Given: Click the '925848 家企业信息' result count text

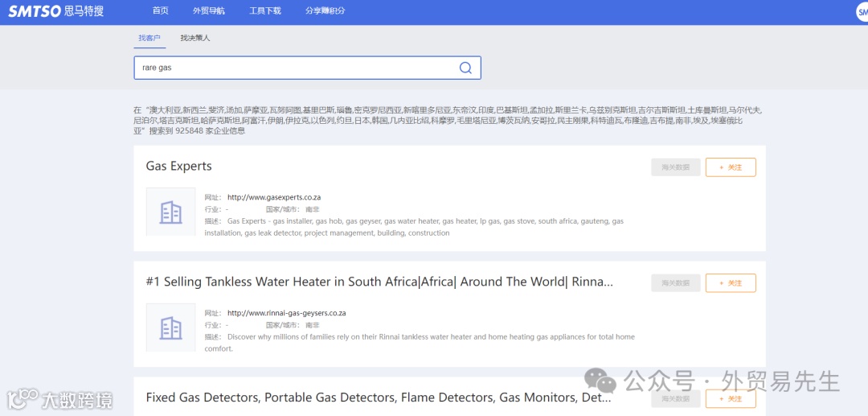Looking at the screenshot, I should pos(211,132).
